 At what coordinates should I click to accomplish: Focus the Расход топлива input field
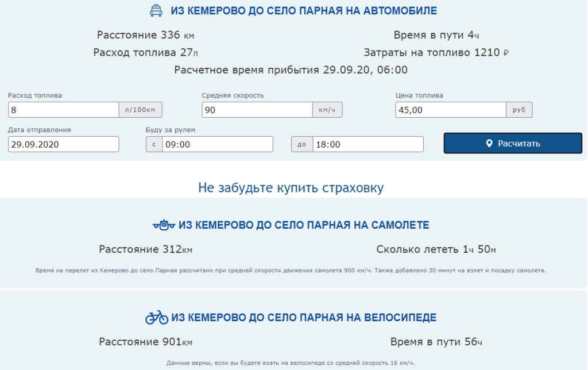pos(63,110)
